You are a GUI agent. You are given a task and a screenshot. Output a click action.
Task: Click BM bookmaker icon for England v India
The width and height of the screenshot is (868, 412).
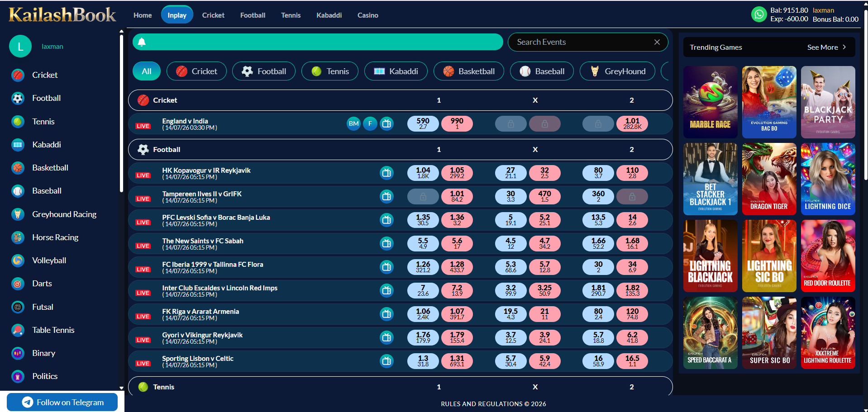click(x=354, y=123)
